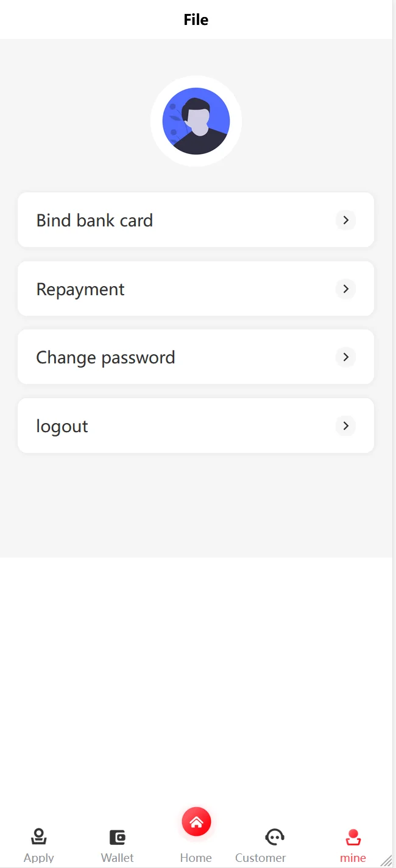Open the Wallet icon in bottom navigation
Screen dimensions: 396x868
[x=117, y=838]
